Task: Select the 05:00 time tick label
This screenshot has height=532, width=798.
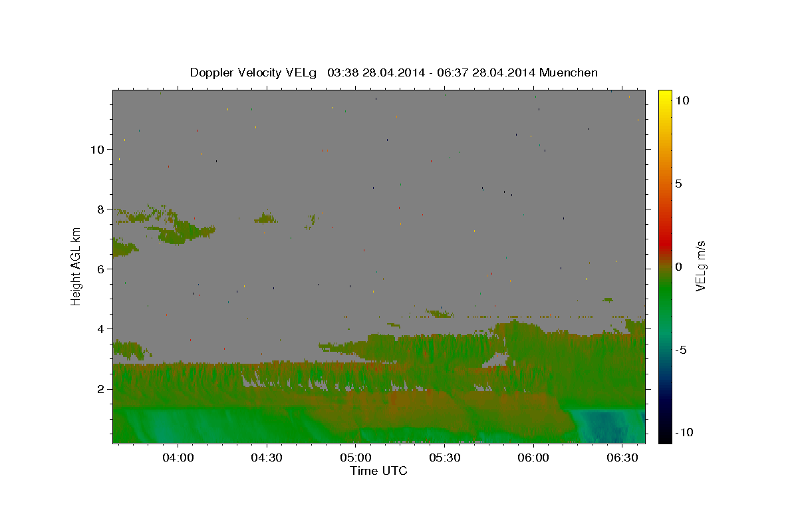Action: [356, 458]
